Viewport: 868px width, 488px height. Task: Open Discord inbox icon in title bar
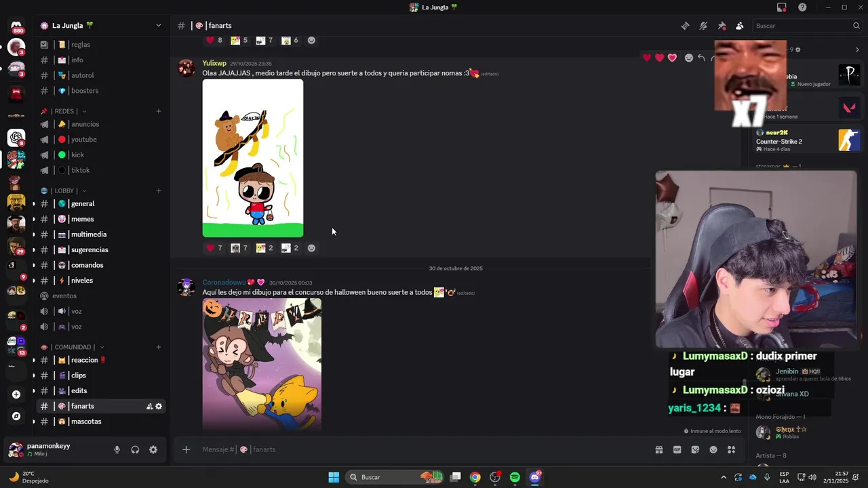pyautogui.click(x=782, y=7)
